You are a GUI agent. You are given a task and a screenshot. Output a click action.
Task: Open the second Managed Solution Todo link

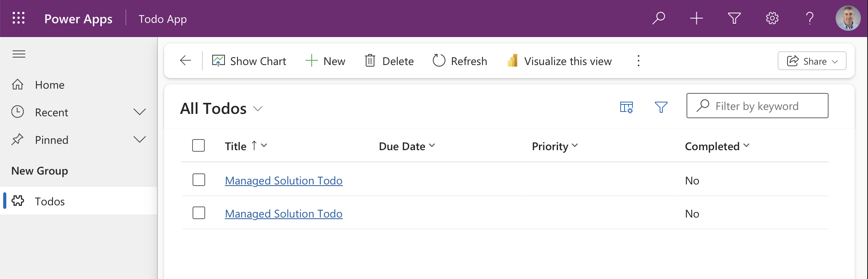tap(284, 214)
